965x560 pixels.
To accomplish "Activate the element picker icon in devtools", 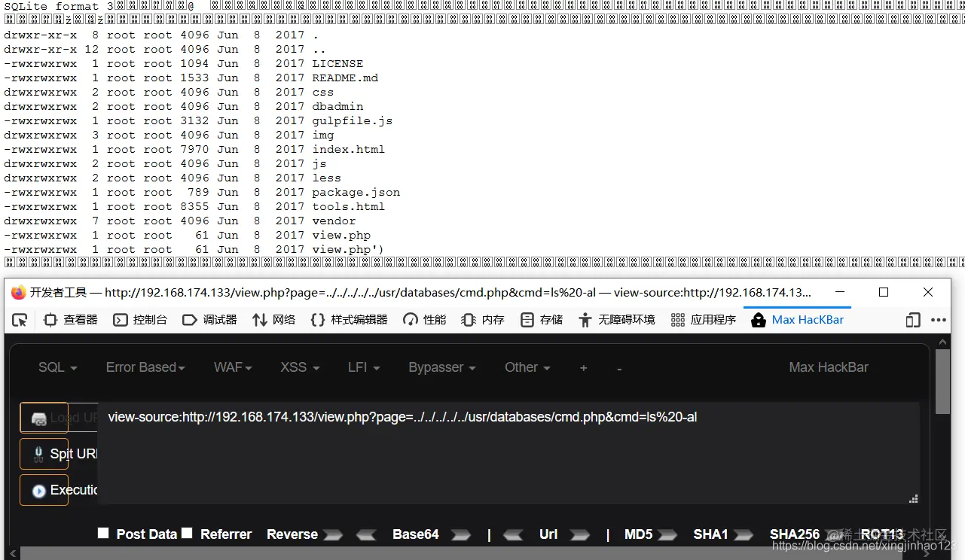I will 20,320.
